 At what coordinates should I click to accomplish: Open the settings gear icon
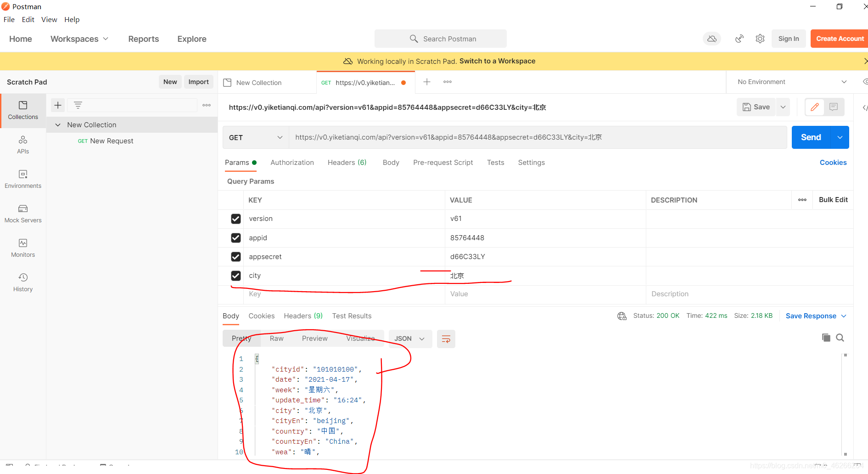760,39
